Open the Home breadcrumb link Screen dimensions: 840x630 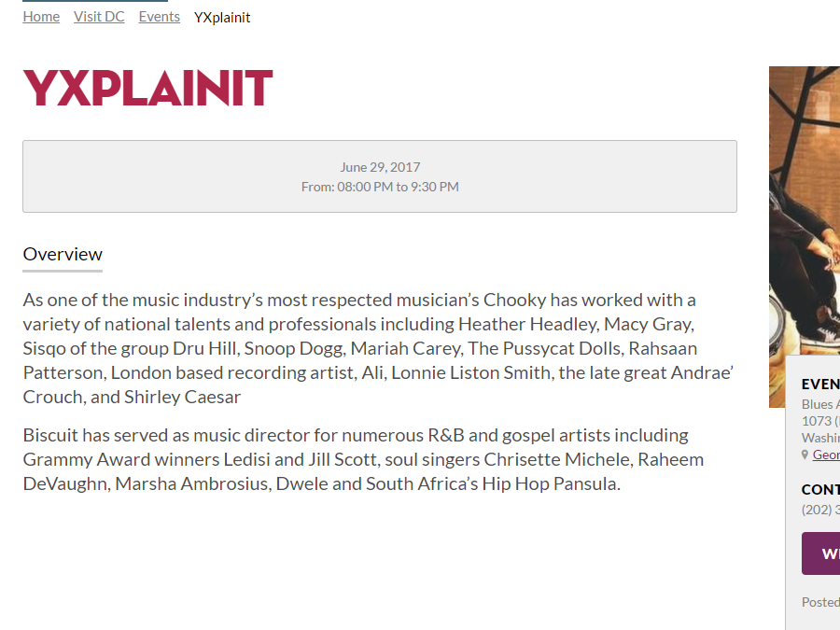[x=41, y=17]
